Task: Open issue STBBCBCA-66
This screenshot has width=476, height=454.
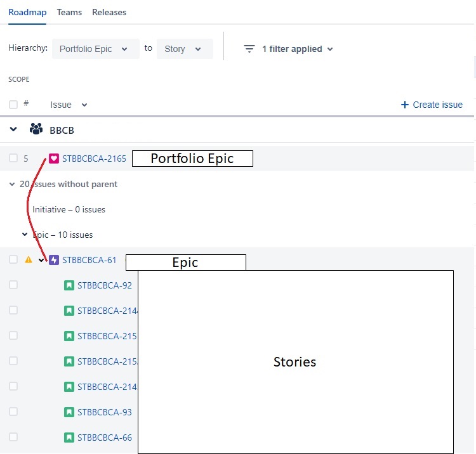Action: pos(105,438)
